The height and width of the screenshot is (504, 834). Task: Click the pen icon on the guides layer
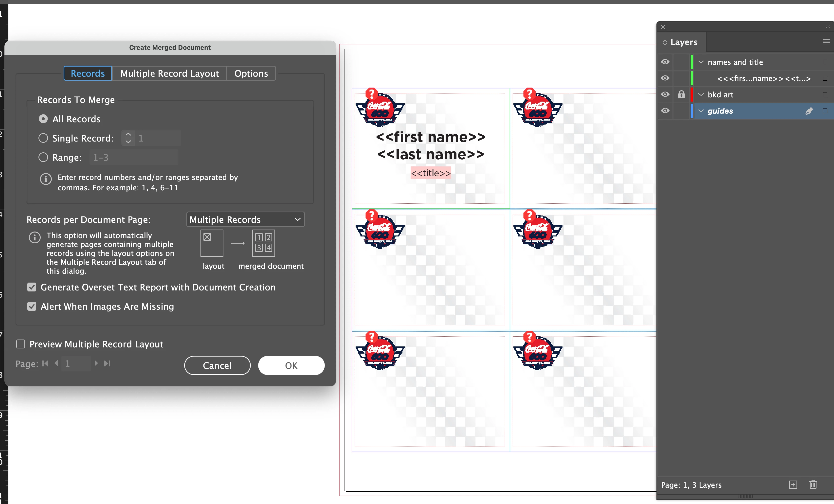click(x=809, y=111)
